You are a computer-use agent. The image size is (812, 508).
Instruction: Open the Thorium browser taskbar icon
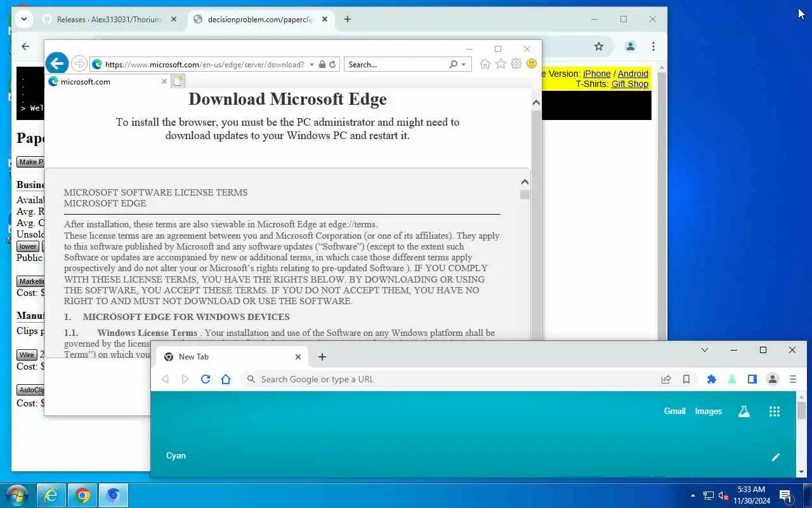pos(114,495)
